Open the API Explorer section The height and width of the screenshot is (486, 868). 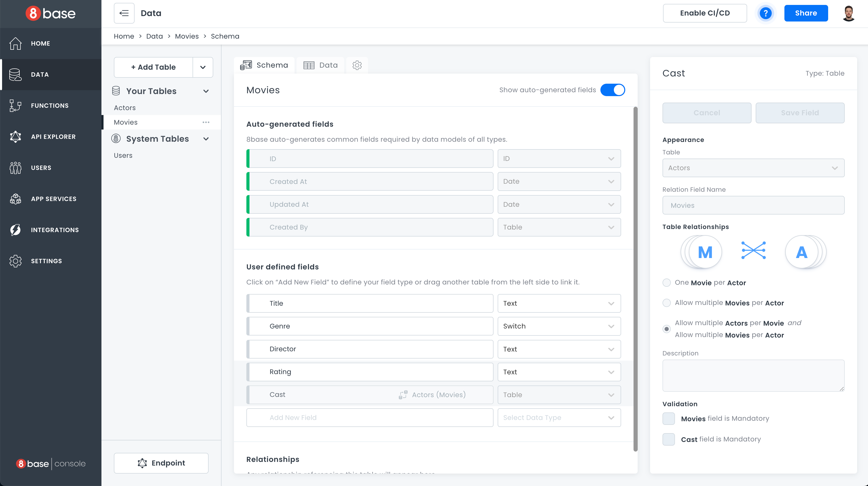click(53, 137)
